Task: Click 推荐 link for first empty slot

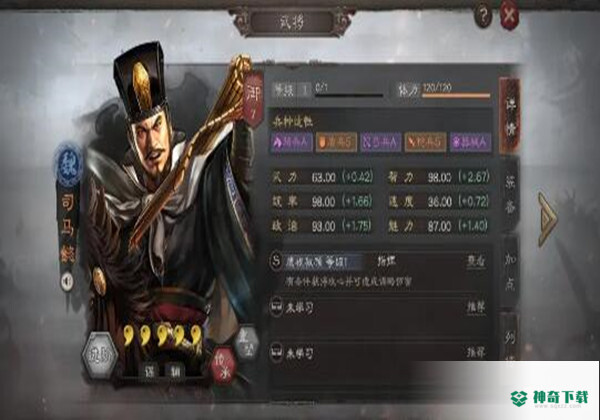Action: point(476,307)
